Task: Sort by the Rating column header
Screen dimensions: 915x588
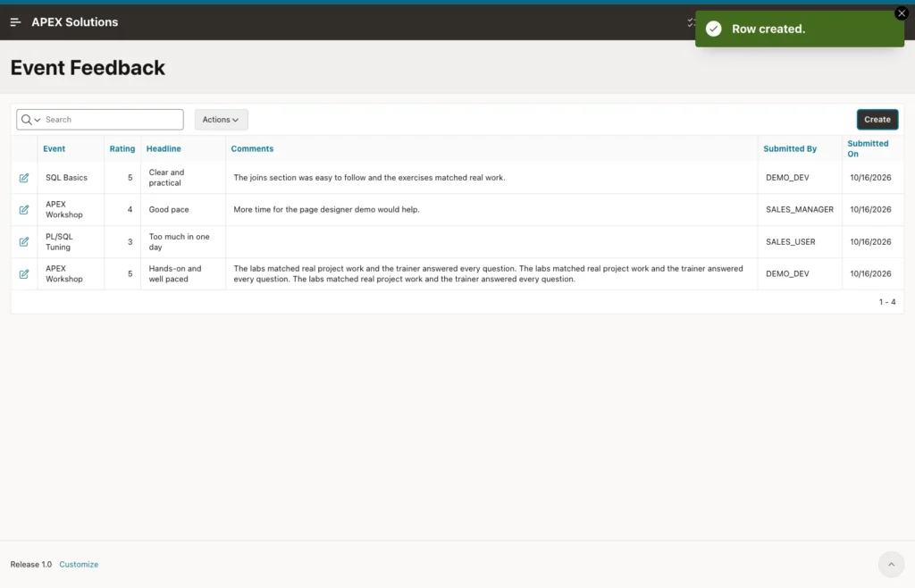Action: point(122,148)
